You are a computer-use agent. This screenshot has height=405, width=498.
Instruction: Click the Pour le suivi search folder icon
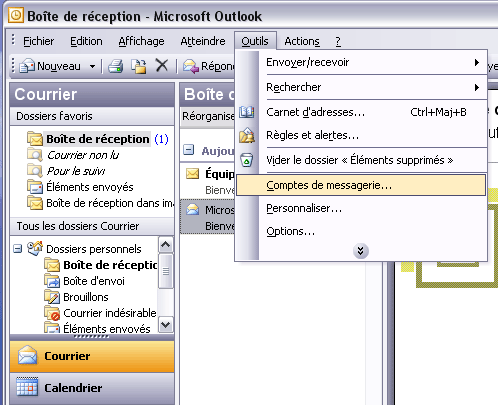[x=35, y=171]
